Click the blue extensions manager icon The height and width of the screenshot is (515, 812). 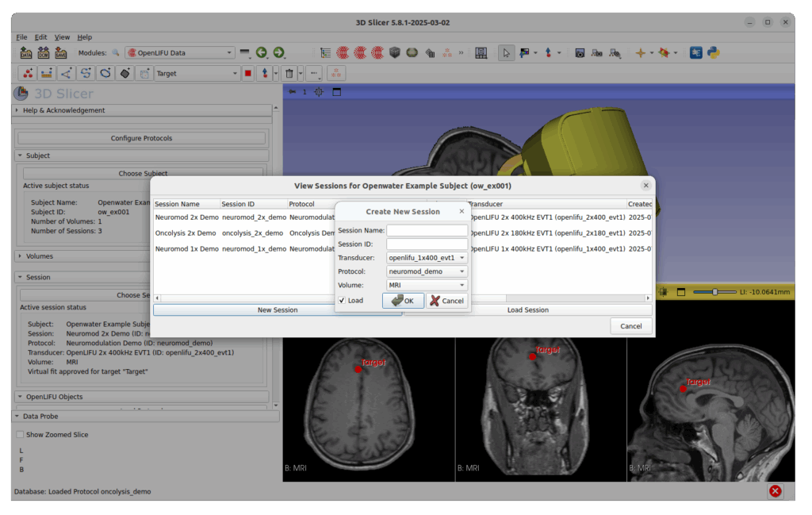tap(696, 53)
